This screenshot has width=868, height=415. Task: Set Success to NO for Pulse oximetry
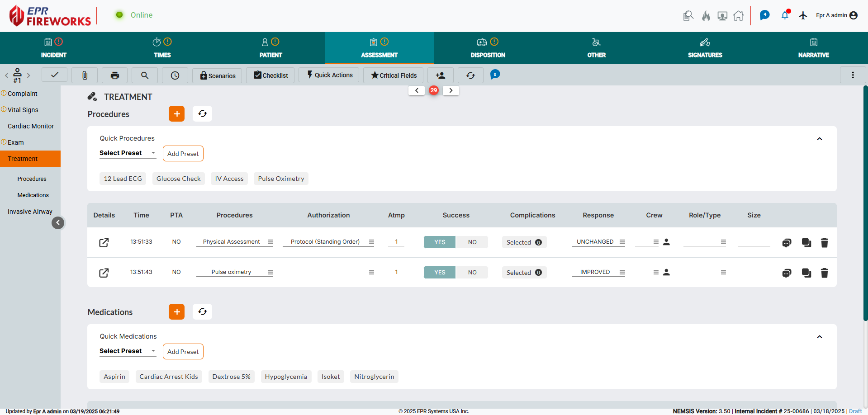(472, 272)
